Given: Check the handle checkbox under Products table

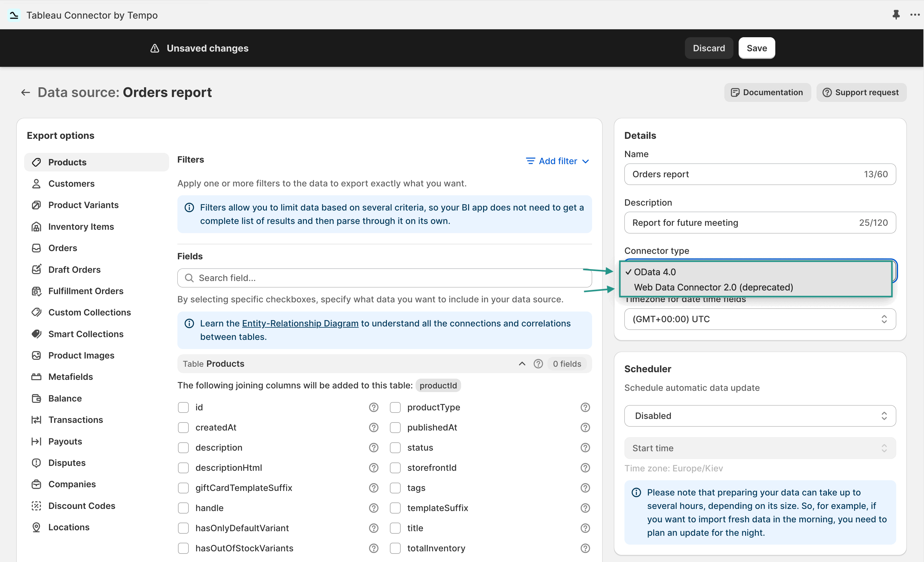Looking at the screenshot, I should click(x=184, y=508).
